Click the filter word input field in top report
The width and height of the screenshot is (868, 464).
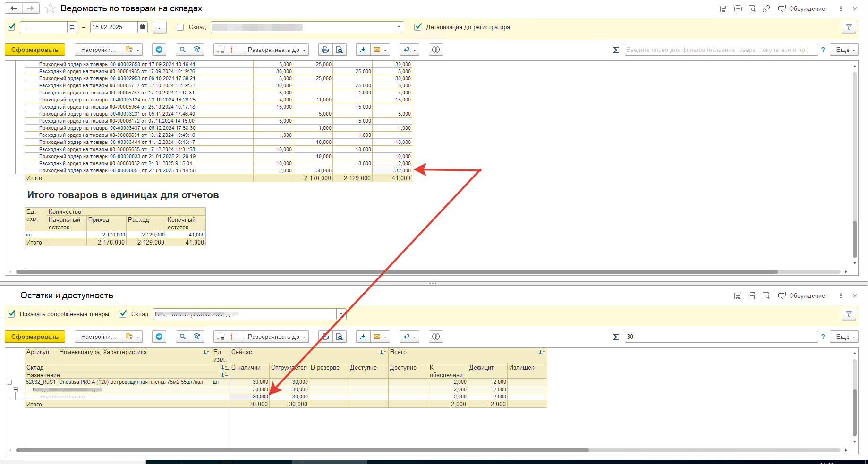pyautogui.click(x=721, y=50)
